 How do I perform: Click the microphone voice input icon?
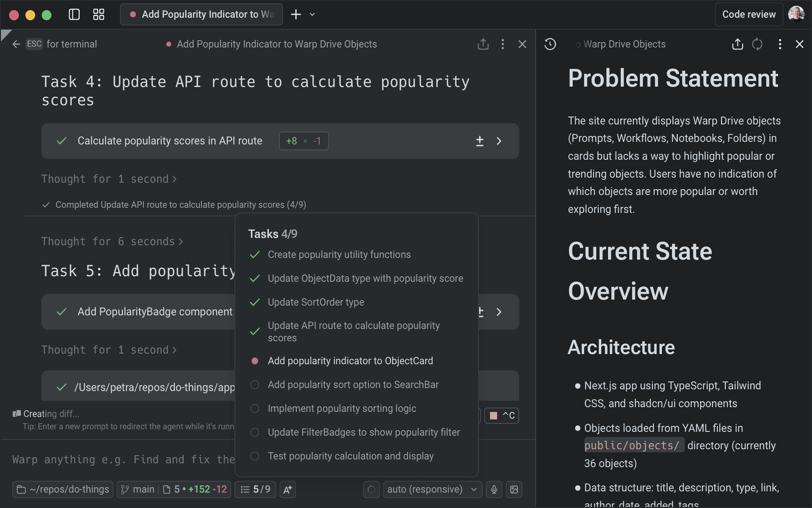(494, 489)
